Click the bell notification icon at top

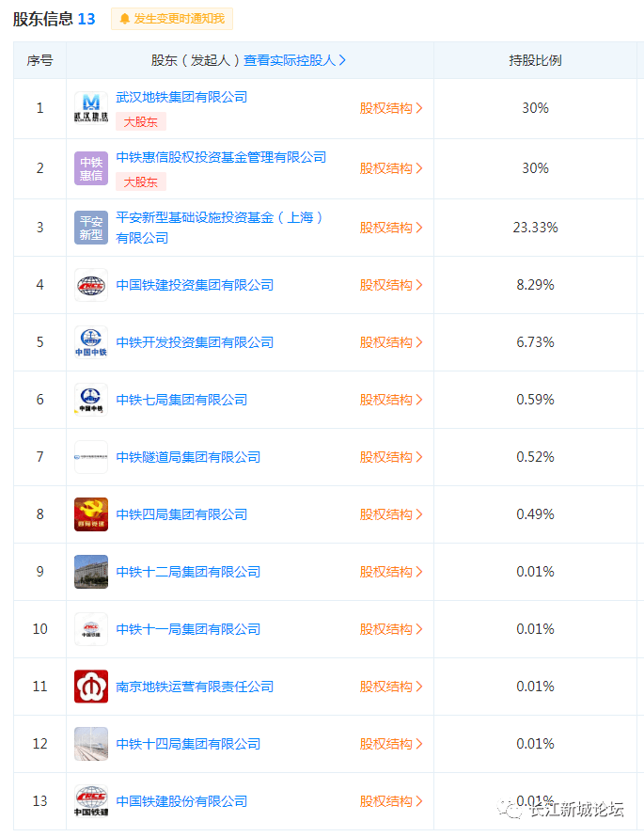click(x=124, y=19)
